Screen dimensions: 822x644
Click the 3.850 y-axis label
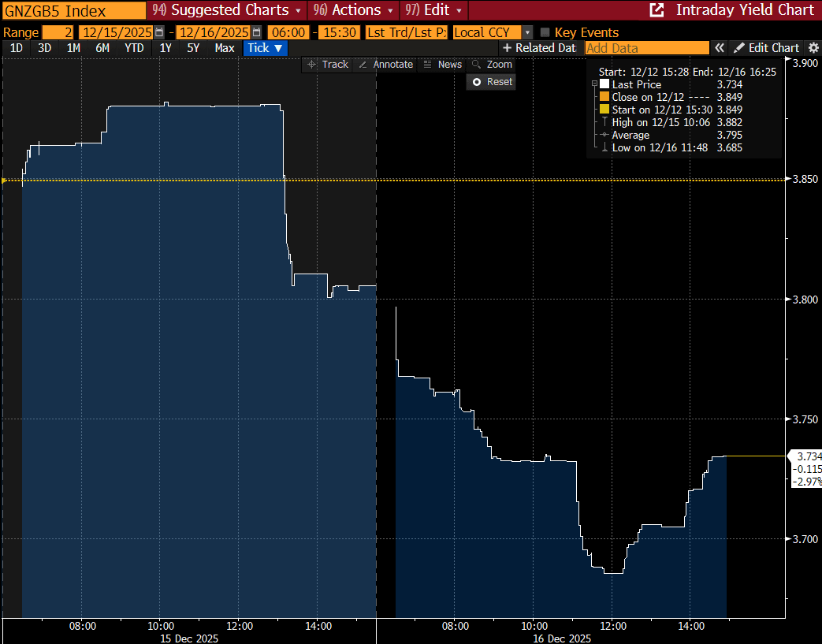tap(805, 179)
